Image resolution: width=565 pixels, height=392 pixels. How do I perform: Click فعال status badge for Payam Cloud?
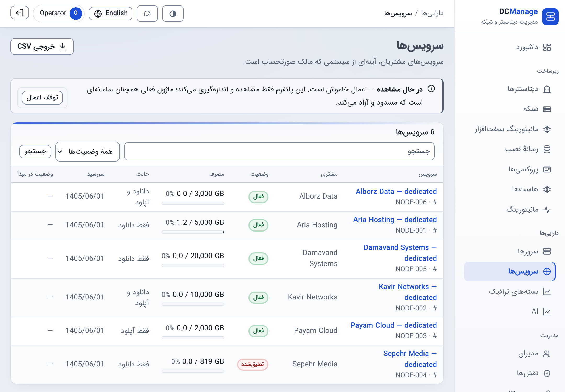pyautogui.click(x=258, y=331)
